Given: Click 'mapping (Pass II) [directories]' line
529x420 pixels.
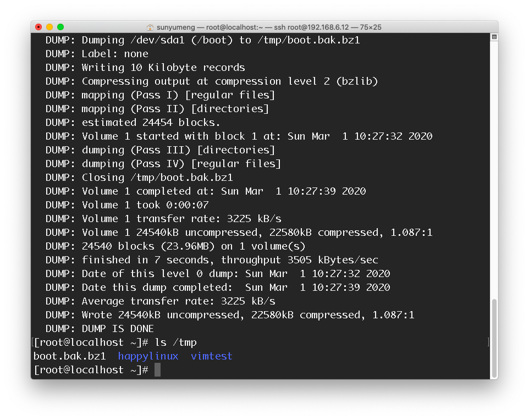Looking at the screenshot, I should point(157,109).
